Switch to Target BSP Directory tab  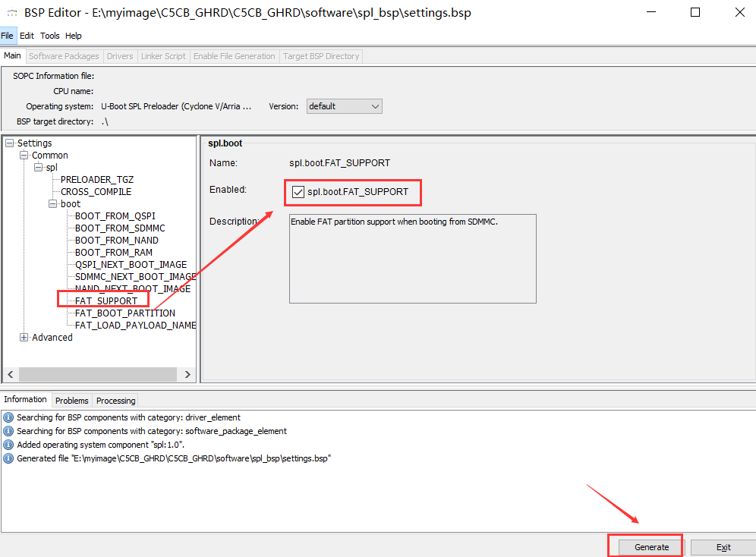321,56
